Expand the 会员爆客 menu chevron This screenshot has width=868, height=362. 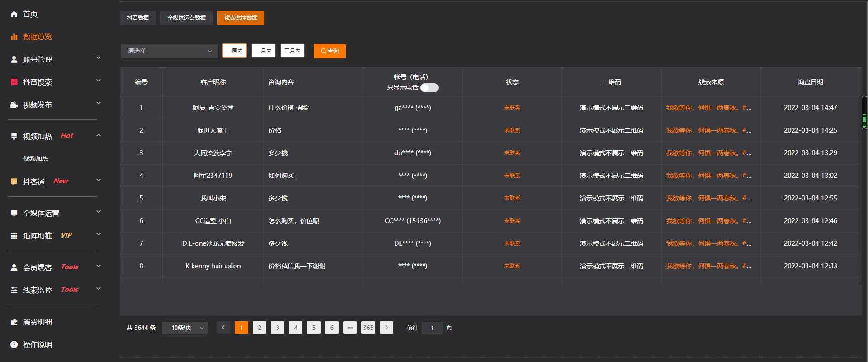pos(99,266)
